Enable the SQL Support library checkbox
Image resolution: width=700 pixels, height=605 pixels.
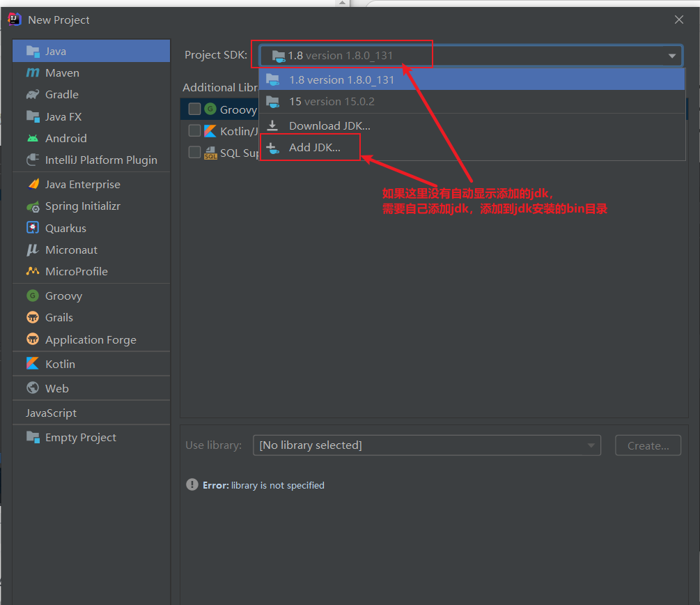[x=194, y=153]
